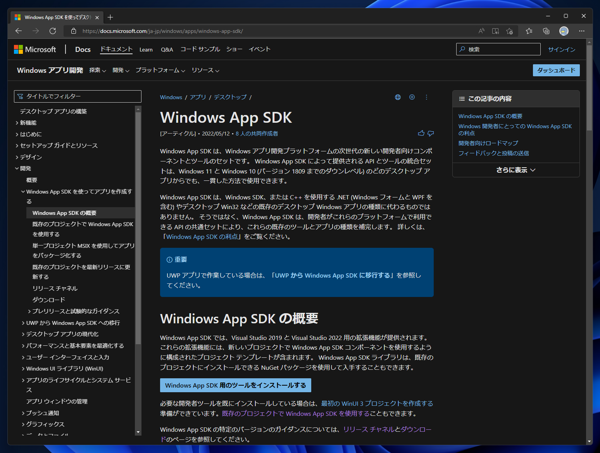Open 開発者向けロードマップ in contents panel
Screen dimensions: 600x453
(x=488, y=143)
